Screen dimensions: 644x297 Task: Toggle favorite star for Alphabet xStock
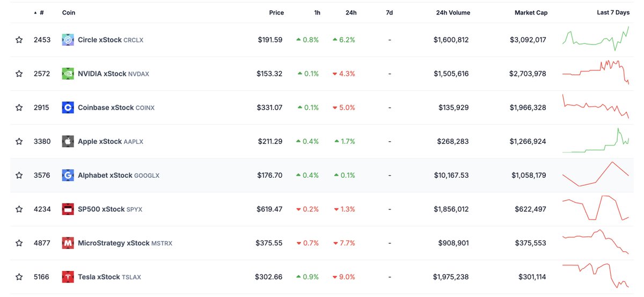(19, 175)
